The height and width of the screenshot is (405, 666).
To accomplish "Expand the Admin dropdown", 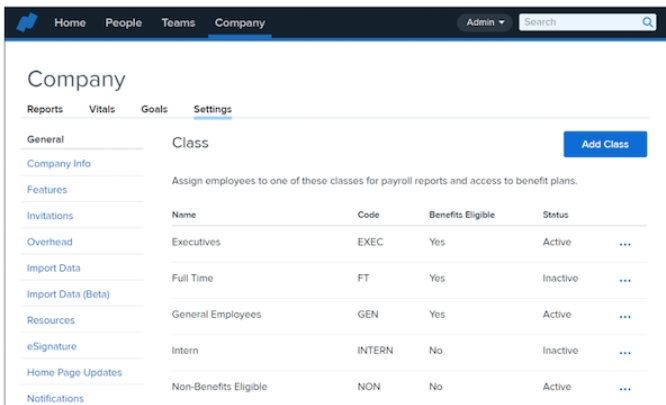I will pos(485,22).
